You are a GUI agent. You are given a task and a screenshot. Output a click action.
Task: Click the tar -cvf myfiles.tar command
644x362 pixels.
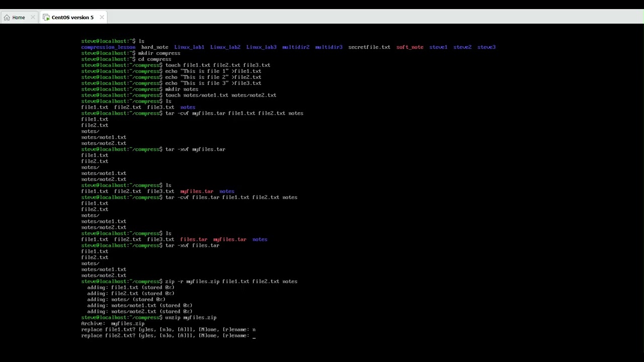[x=234, y=114]
